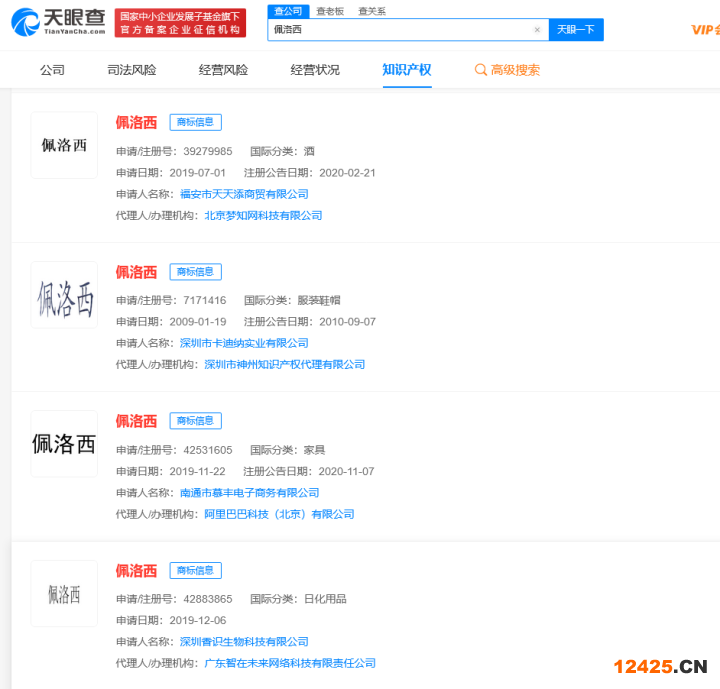This screenshot has width=720, height=689.
Task: Click application date 2019-11-22
Action: 197,471
